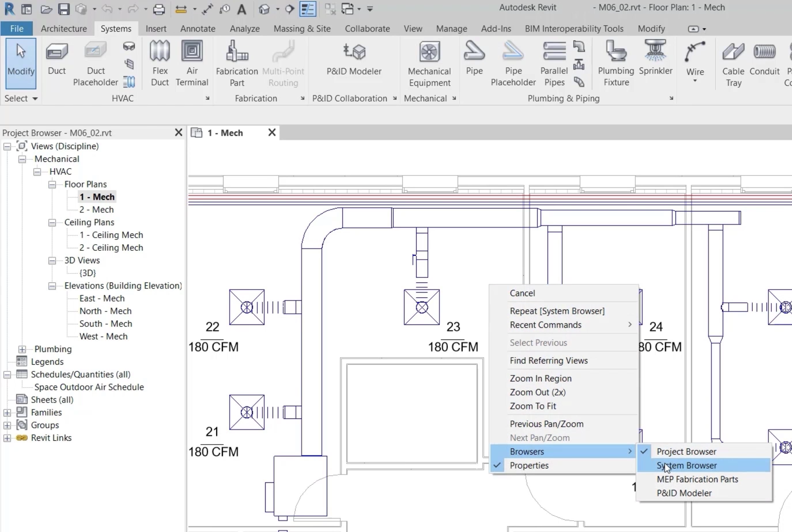Open the 1 - Ceiling Mech view

tap(111, 235)
